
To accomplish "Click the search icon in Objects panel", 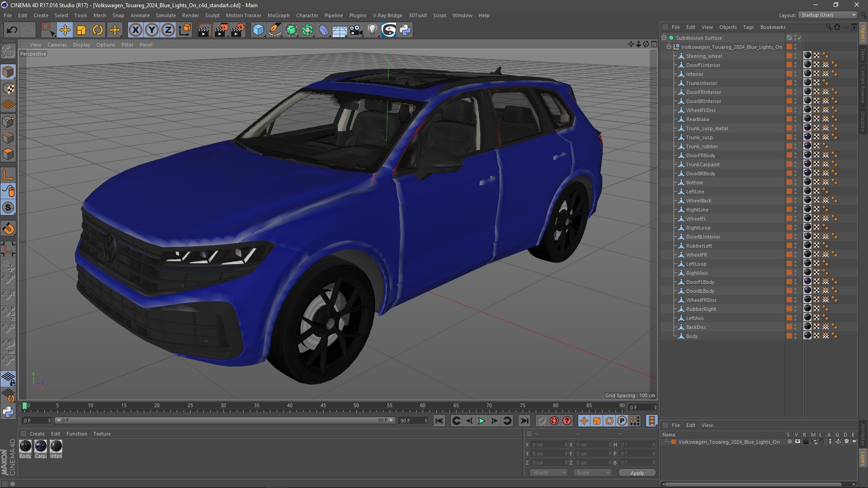I will (x=828, y=27).
